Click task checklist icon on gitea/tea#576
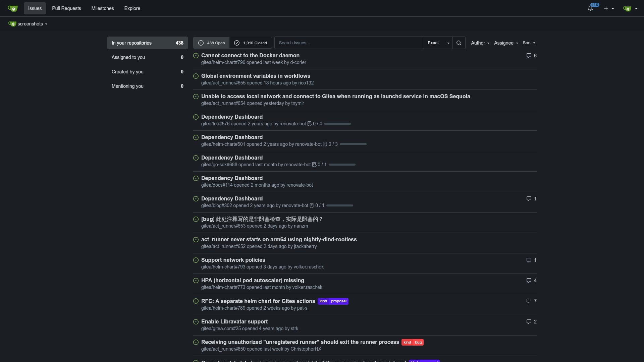 point(310,124)
